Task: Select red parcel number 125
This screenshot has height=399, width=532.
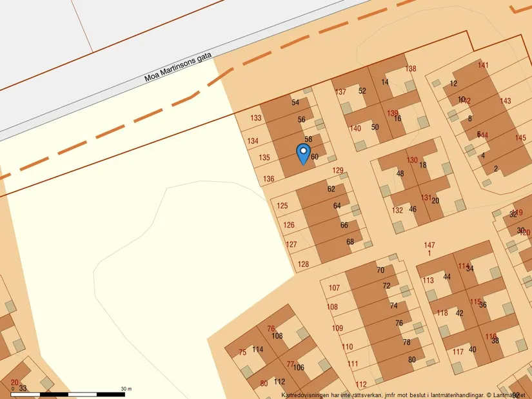Action: pos(282,206)
